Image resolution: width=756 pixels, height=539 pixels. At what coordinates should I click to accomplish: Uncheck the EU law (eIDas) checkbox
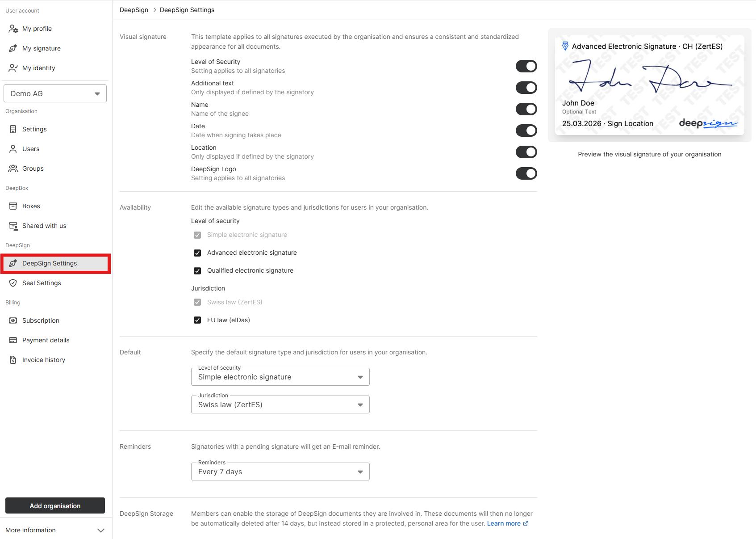pos(197,320)
